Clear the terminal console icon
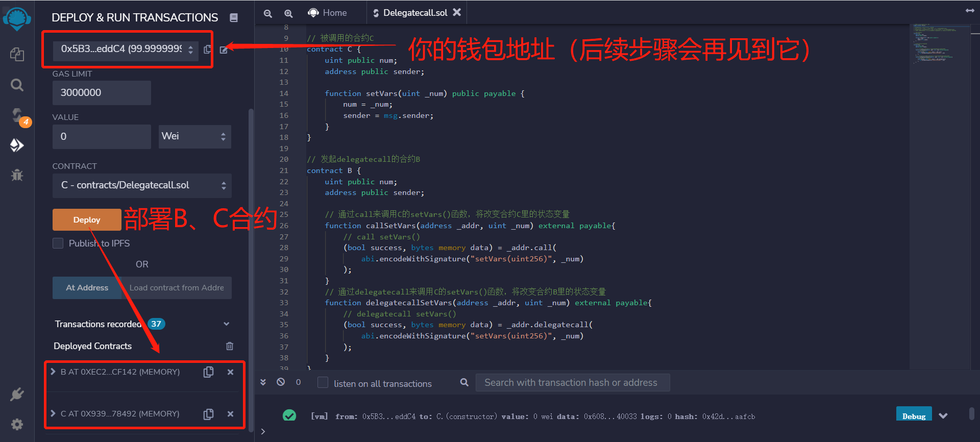 pos(281,382)
